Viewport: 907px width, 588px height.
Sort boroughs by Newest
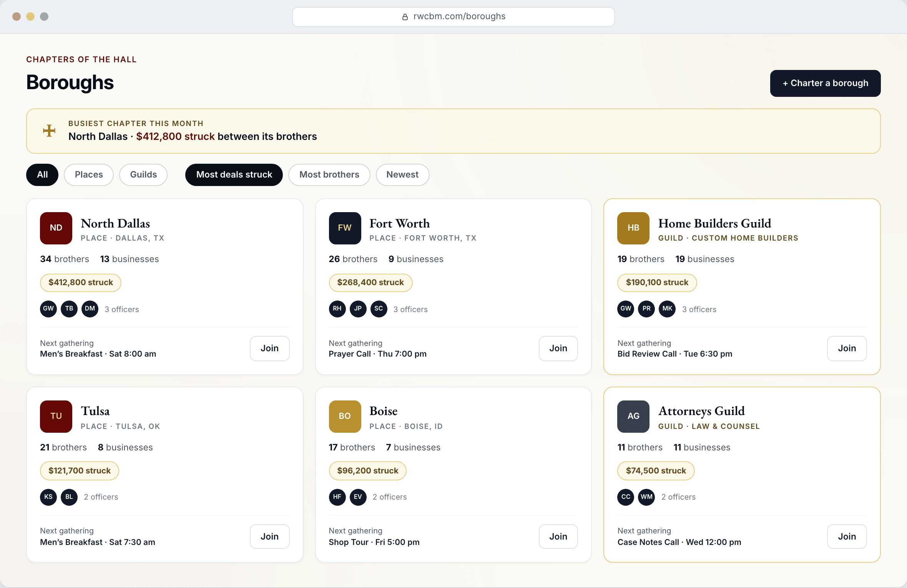tap(402, 175)
